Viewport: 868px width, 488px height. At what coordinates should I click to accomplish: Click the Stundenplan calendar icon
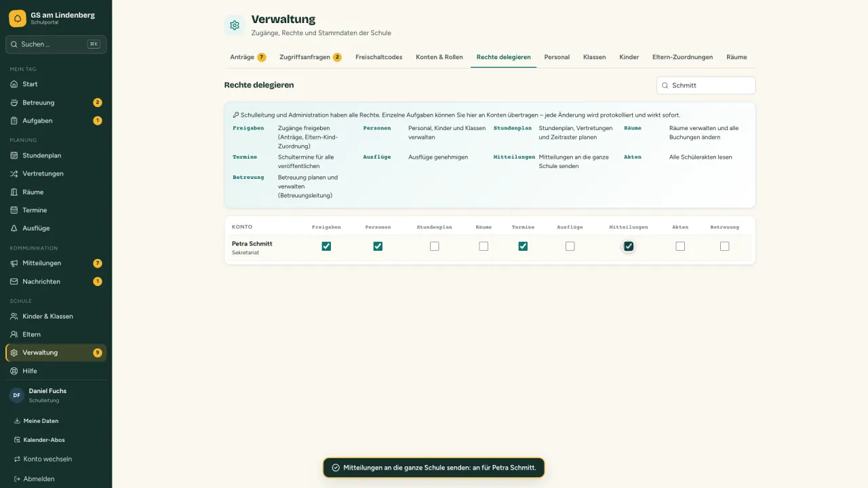(x=14, y=155)
